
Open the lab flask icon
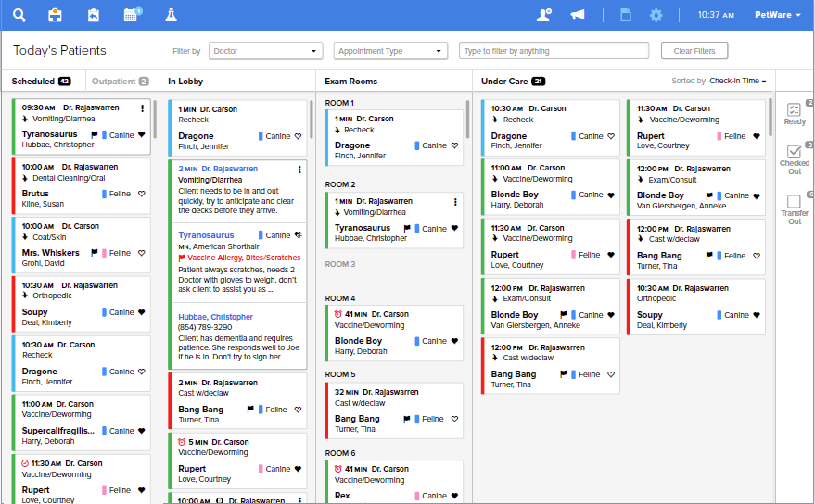click(171, 15)
